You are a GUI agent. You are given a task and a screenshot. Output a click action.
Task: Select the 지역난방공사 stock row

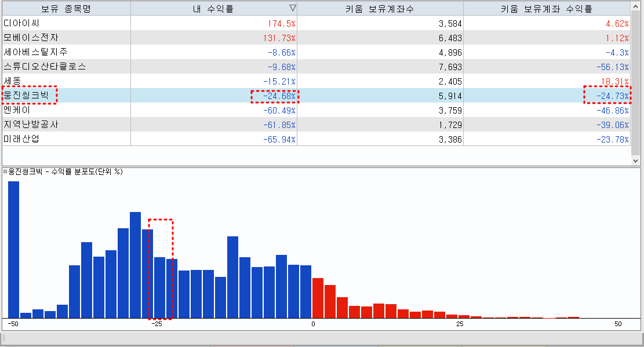pyautogui.click(x=316, y=125)
